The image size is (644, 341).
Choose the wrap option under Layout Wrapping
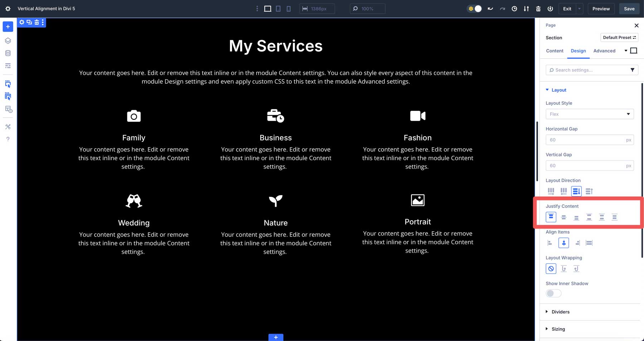tap(564, 268)
